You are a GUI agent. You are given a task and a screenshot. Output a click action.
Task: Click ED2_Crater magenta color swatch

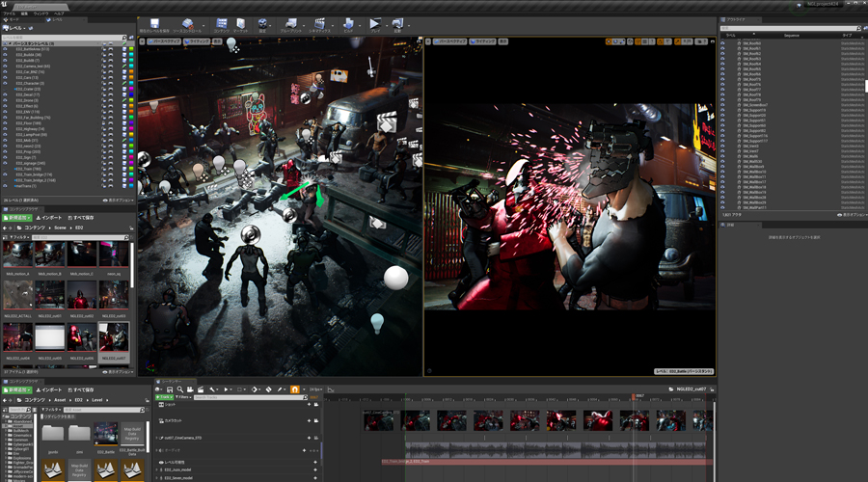(x=131, y=89)
